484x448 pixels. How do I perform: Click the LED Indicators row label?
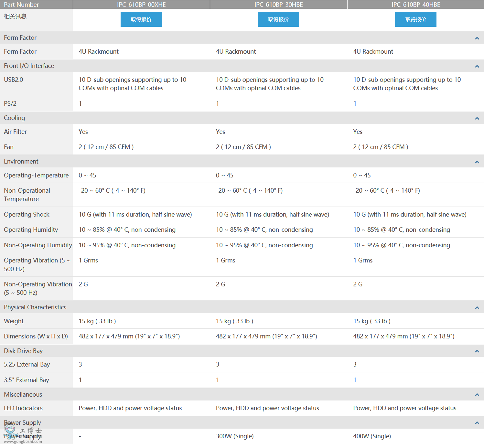(x=23, y=408)
